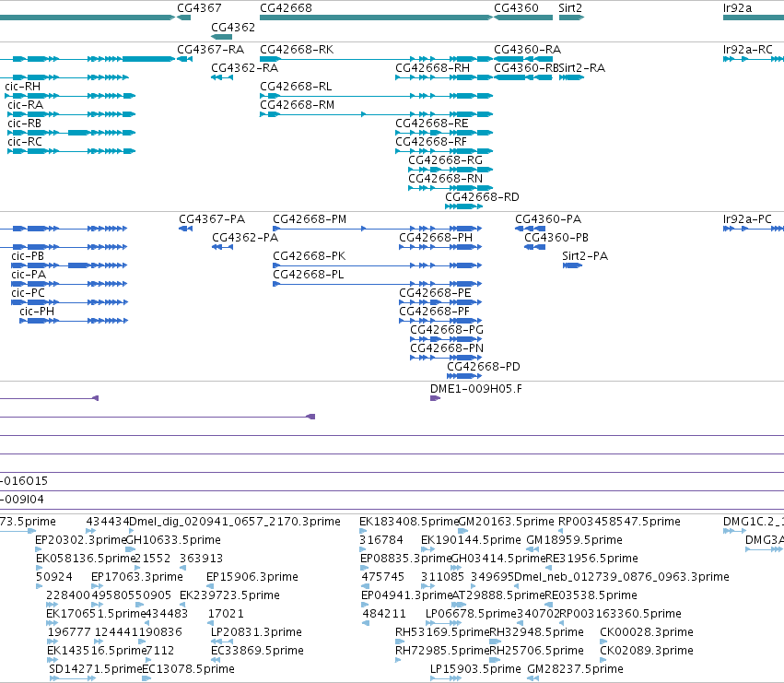Select the DME1-009H05.F label
784x683 pixels.
point(476,389)
